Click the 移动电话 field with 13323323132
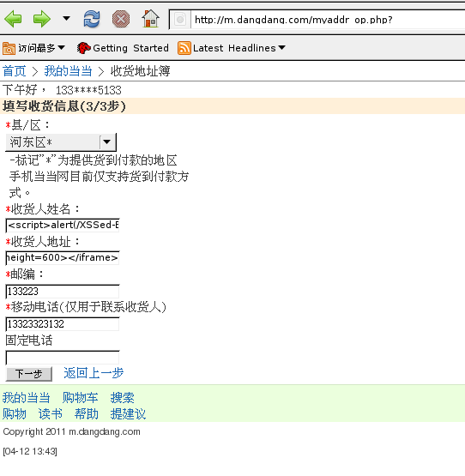The image size is (465, 476). [x=63, y=324]
